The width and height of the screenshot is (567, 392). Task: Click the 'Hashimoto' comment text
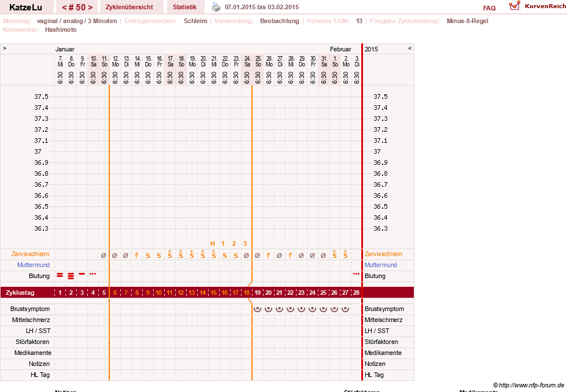(61, 29)
